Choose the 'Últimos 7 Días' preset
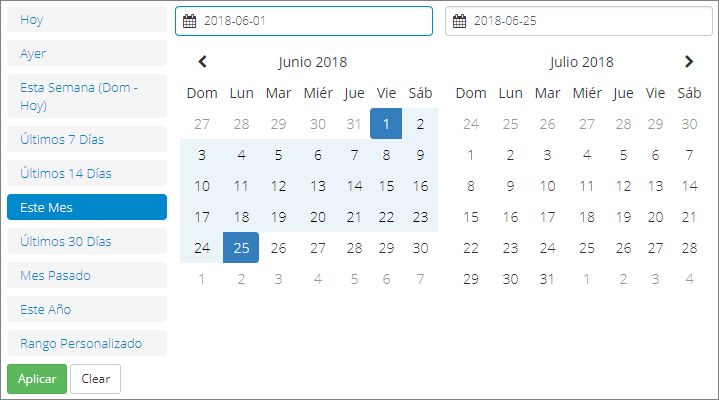The height and width of the screenshot is (400, 719). point(87,139)
